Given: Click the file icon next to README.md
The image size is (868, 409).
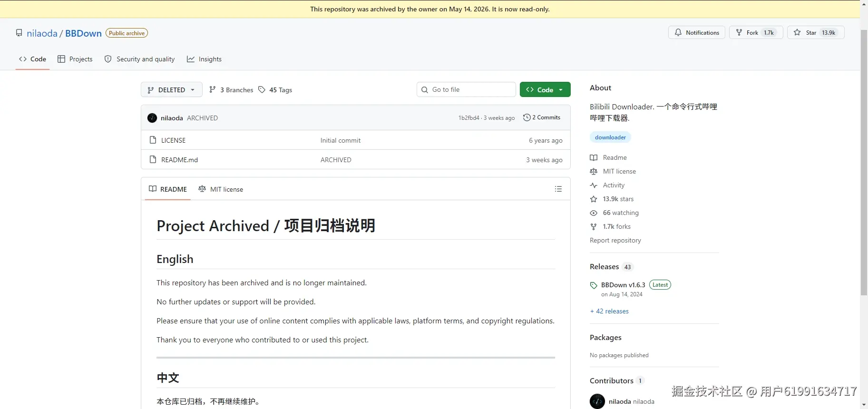Looking at the screenshot, I should coord(153,159).
